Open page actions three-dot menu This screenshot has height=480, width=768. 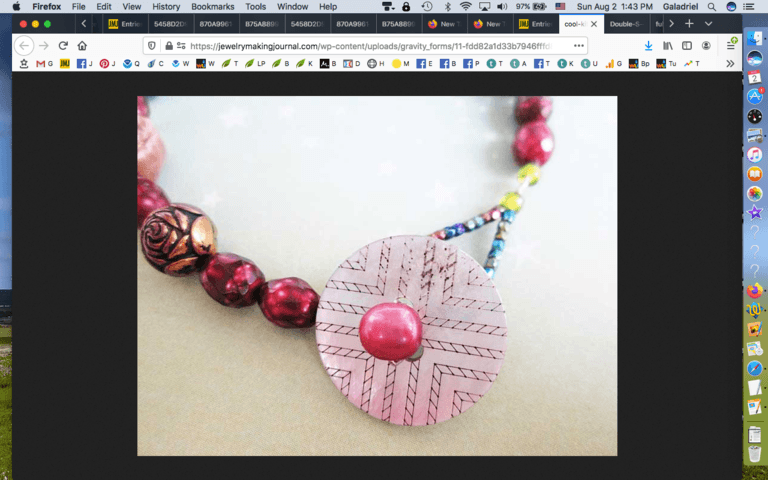click(x=578, y=46)
